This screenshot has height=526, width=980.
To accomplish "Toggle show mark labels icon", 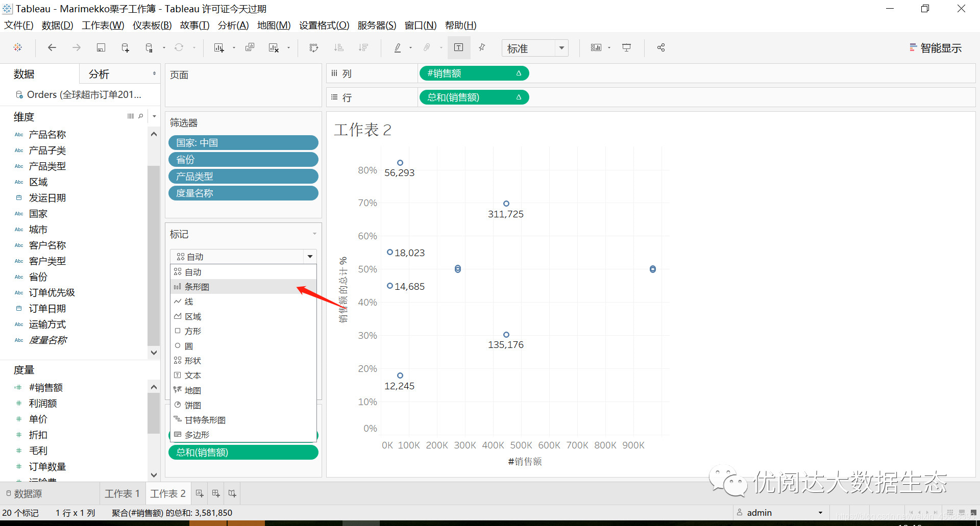I will coord(459,47).
